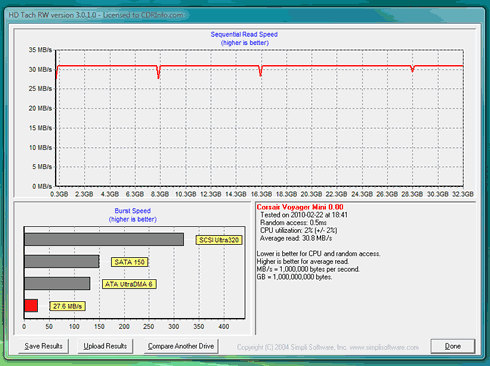The image size is (490, 366).
Task: Click the red dip near 28.3GB
Action: click(413, 69)
